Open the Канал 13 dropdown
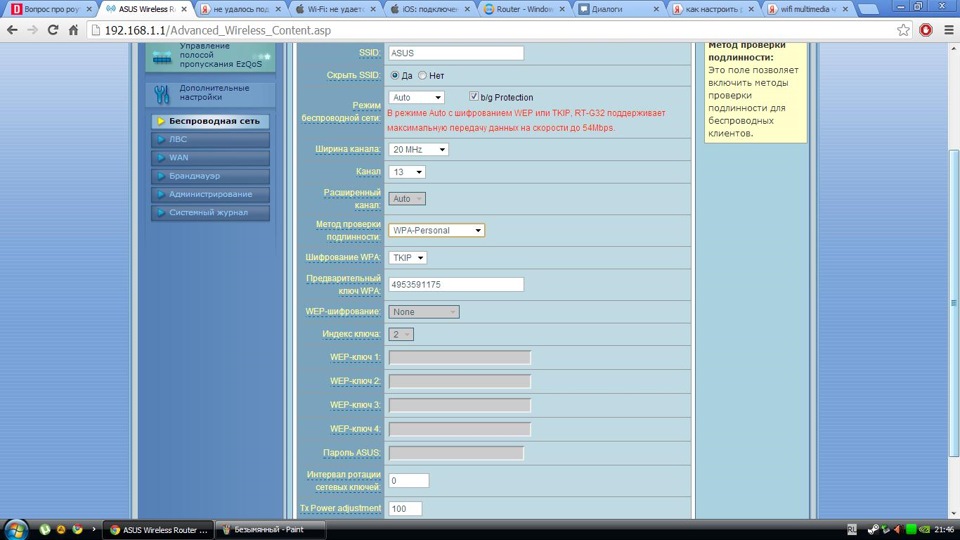The width and height of the screenshot is (960, 540). click(x=407, y=172)
